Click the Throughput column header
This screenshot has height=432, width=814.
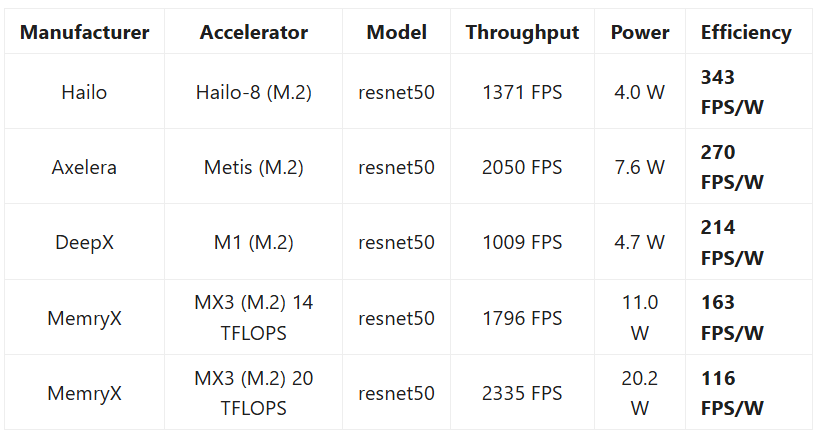(x=522, y=32)
